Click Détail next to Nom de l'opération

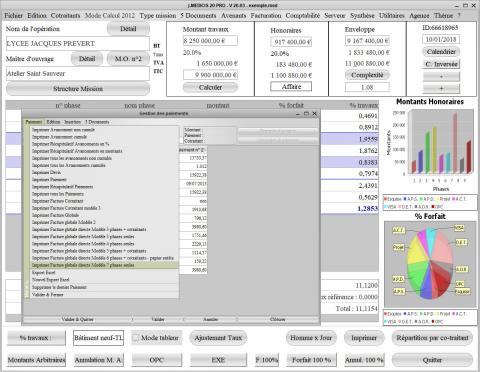(128, 29)
